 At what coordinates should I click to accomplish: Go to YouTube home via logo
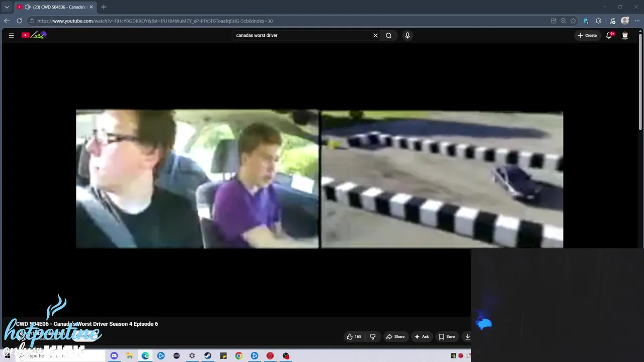[x=34, y=35]
